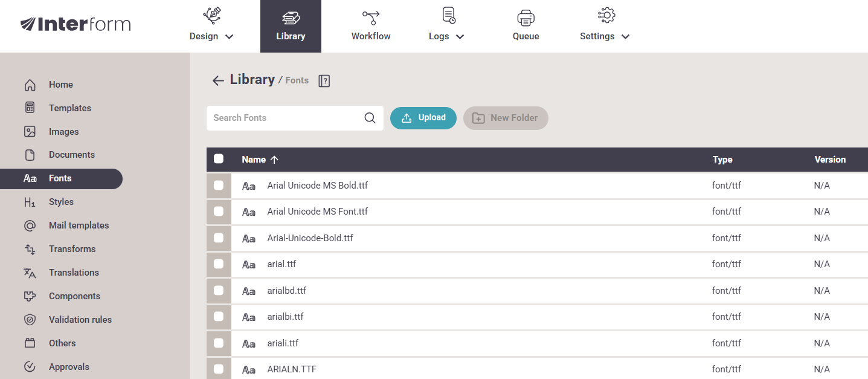Open the Workflow icon in top bar

point(370,17)
